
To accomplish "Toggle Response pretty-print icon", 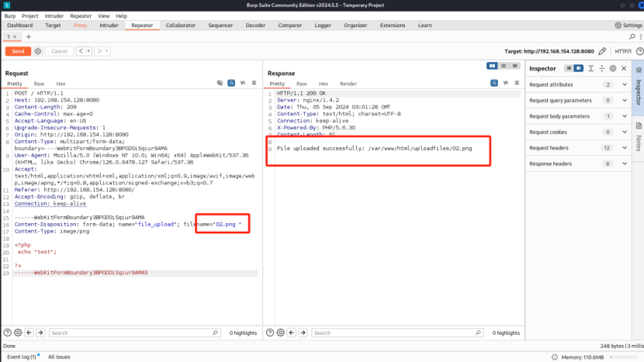I will coord(494,83).
